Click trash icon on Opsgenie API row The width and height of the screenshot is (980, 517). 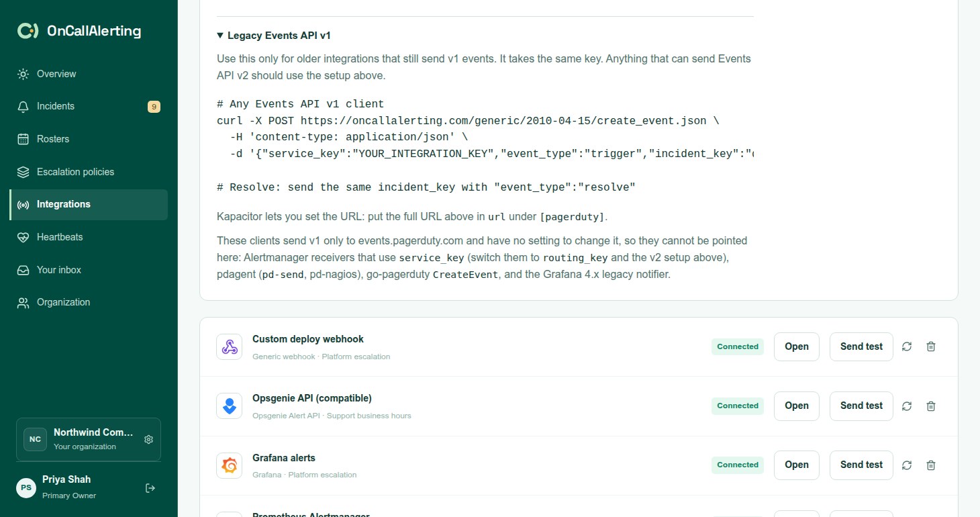tap(931, 406)
